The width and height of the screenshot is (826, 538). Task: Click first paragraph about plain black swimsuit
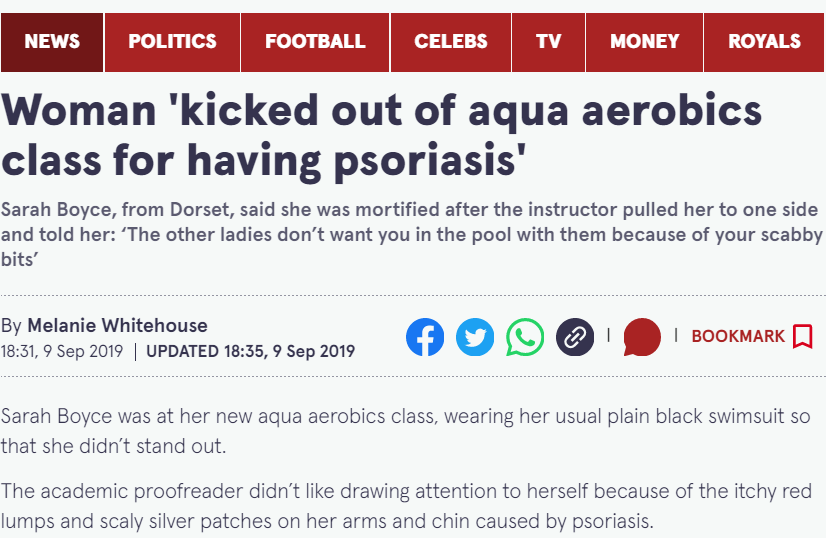[x=406, y=431]
